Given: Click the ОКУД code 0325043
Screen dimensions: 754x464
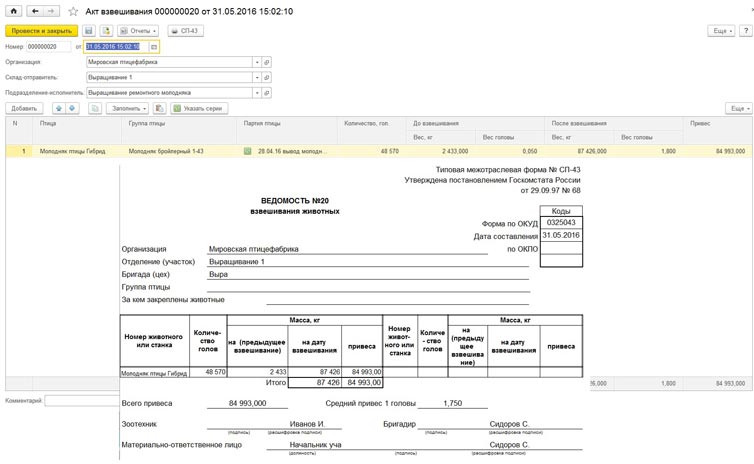Looking at the screenshot, I should point(561,223).
